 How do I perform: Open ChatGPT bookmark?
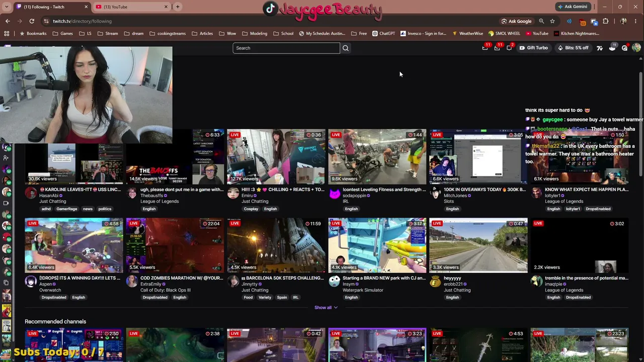pyautogui.click(x=384, y=34)
